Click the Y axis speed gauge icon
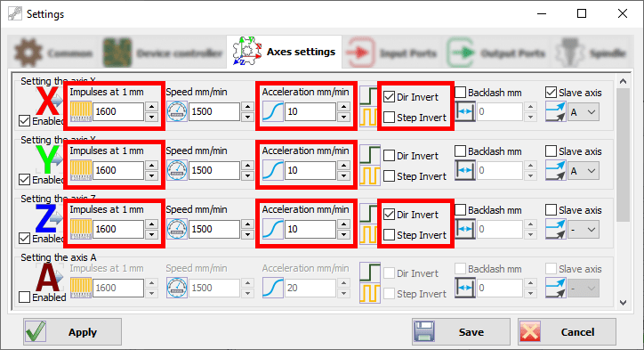This screenshot has width=644, height=350. click(x=177, y=170)
